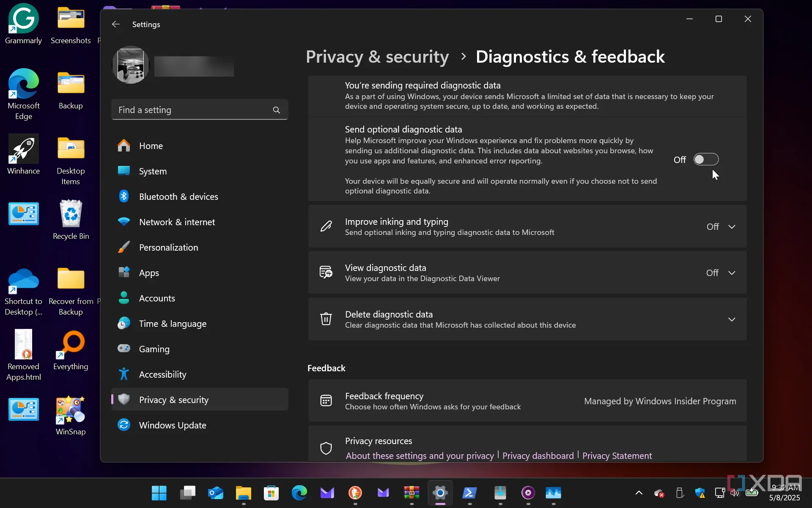
Task: Click the View diagnostic data icon
Action: point(326,273)
